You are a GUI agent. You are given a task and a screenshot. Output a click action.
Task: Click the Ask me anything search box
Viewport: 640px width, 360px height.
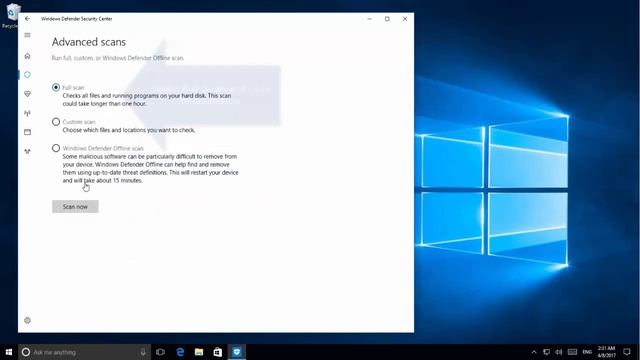point(84,352)
